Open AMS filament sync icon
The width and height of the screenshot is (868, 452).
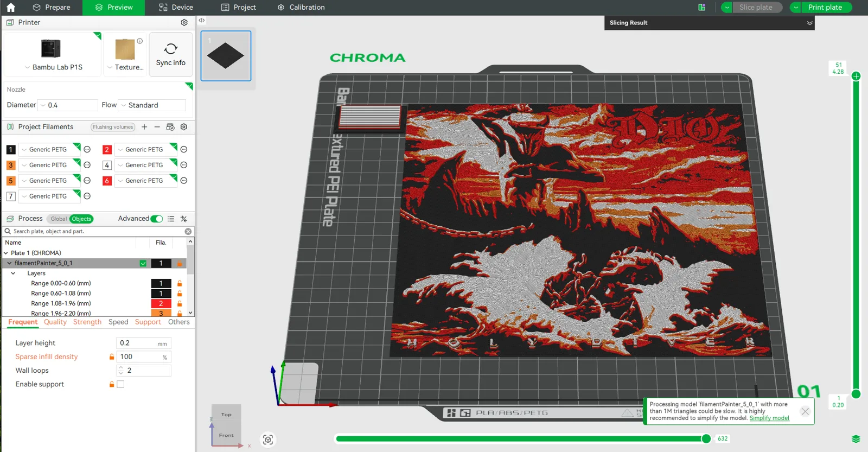(x=170, y=127)
